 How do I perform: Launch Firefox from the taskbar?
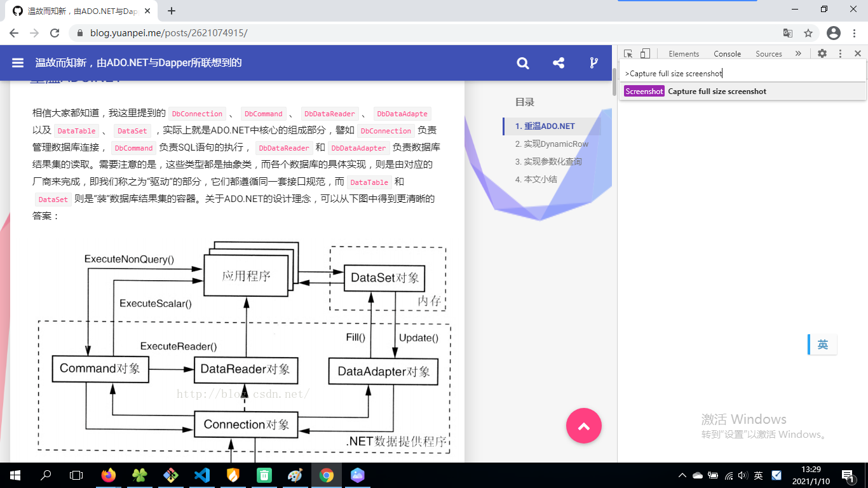(109, 475)
